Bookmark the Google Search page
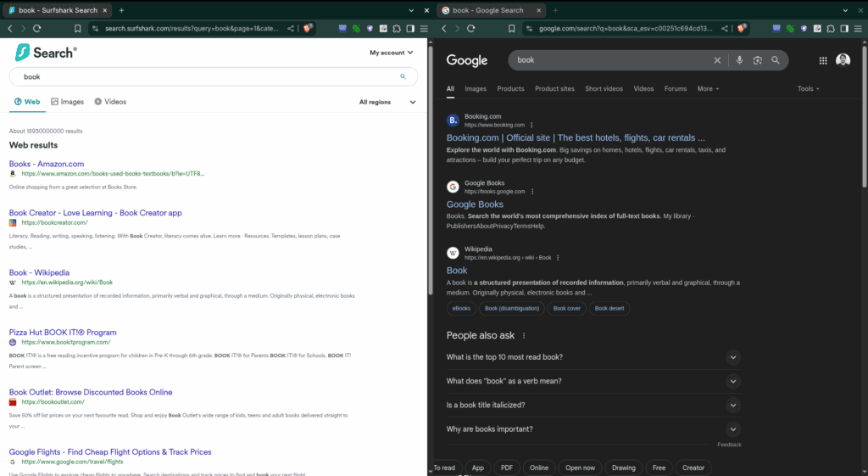Viewport: 868px width, 476px height. [x=510, y=28]
